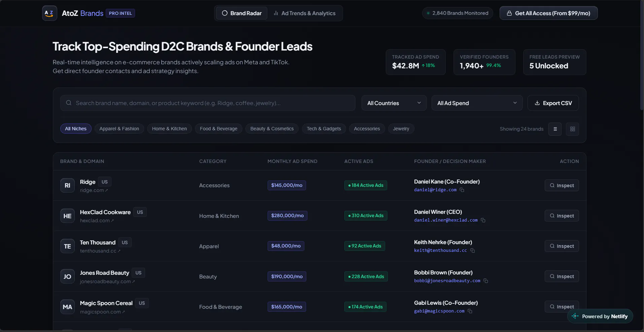
Task: Open the jonesroadbeauty.com link
Action: click(x=107, y=281)
